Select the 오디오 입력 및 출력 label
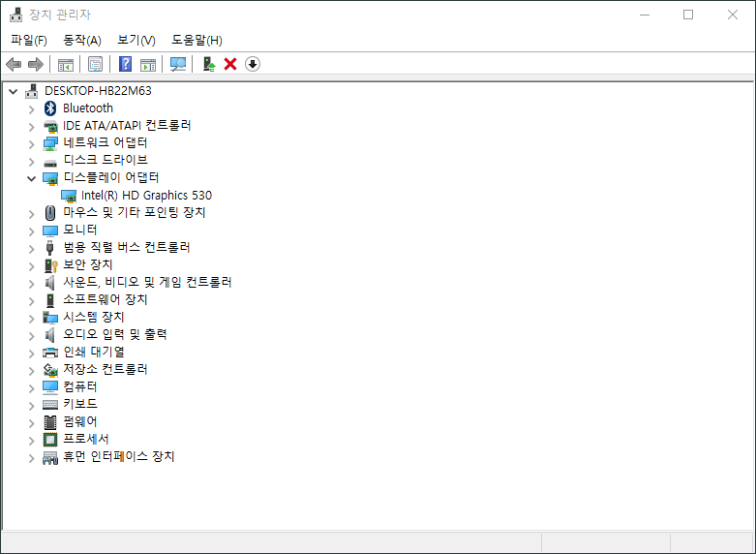The width and height of the screenshot is (756, 554). pos(115,334)
